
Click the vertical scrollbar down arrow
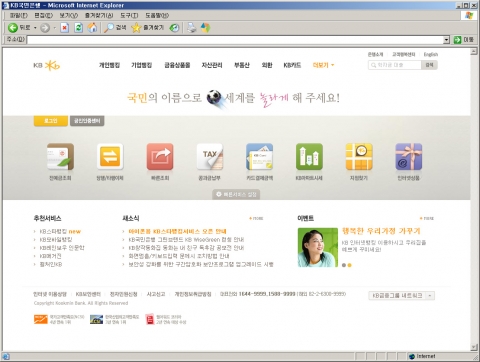(474, 347)
